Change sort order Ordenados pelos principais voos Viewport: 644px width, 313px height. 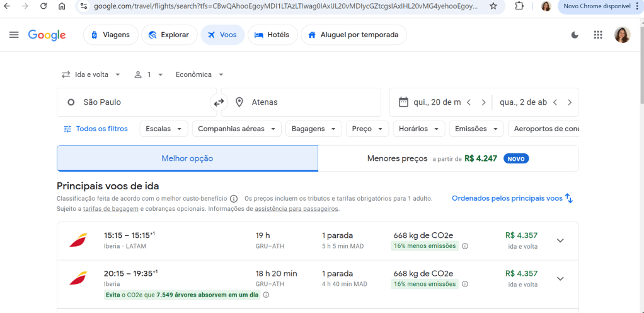coord(512,198)
